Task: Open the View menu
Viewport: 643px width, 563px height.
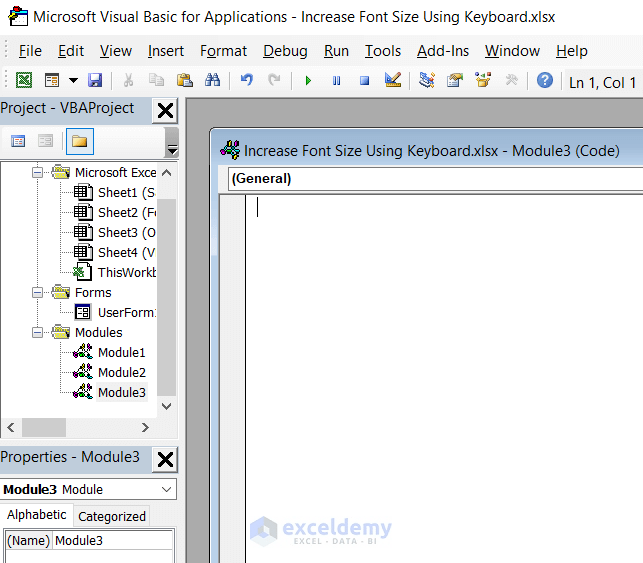Action: (x=116, y=51)
